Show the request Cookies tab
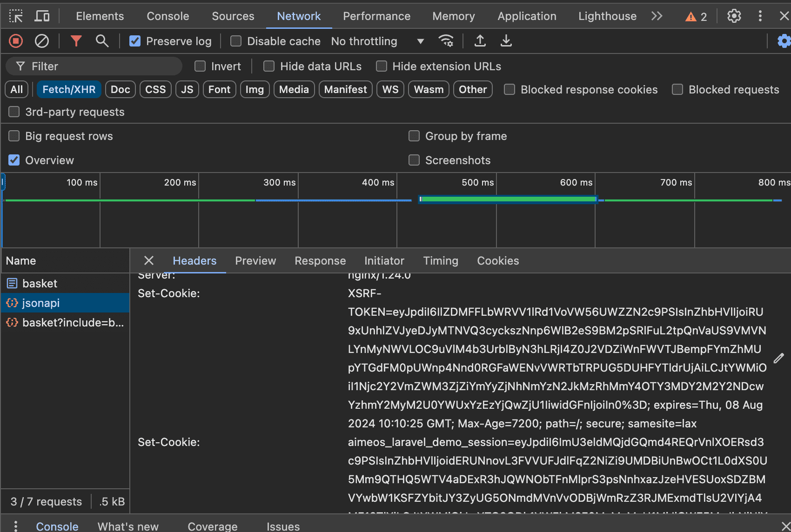This screenshot has width=791, height=532. (498, 261)
